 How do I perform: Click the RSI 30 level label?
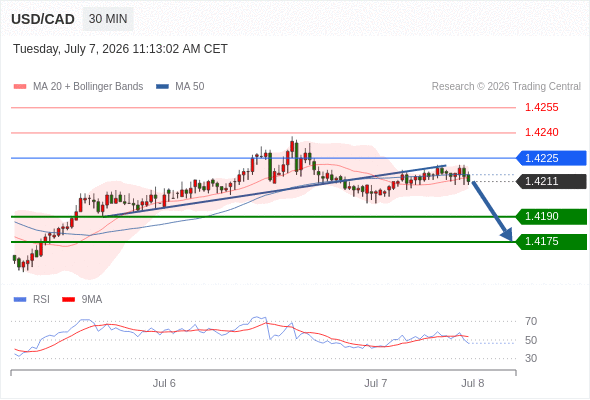[x=531, y=358]
